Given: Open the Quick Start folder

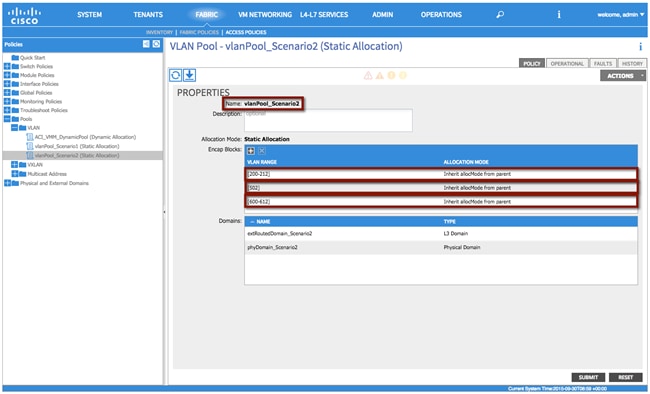Looking at the screenshot, I should 29,58.
